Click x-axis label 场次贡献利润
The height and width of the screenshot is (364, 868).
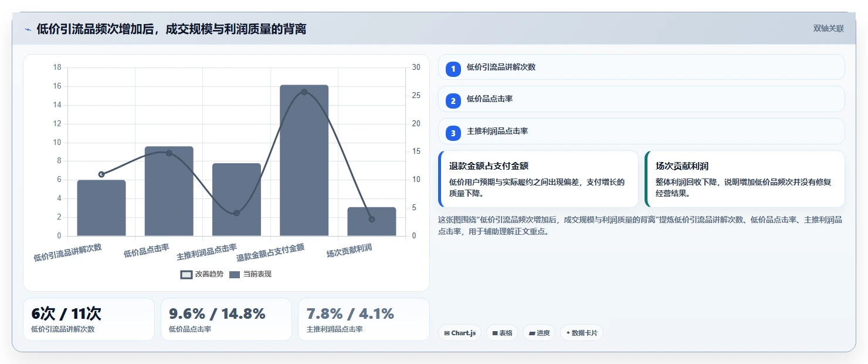(x=349, y=251)
